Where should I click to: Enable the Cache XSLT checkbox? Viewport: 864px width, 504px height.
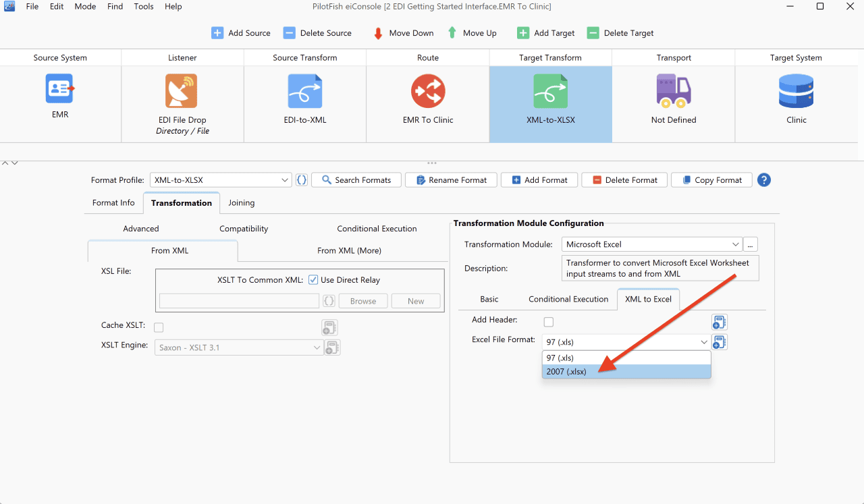pos(159,328)
